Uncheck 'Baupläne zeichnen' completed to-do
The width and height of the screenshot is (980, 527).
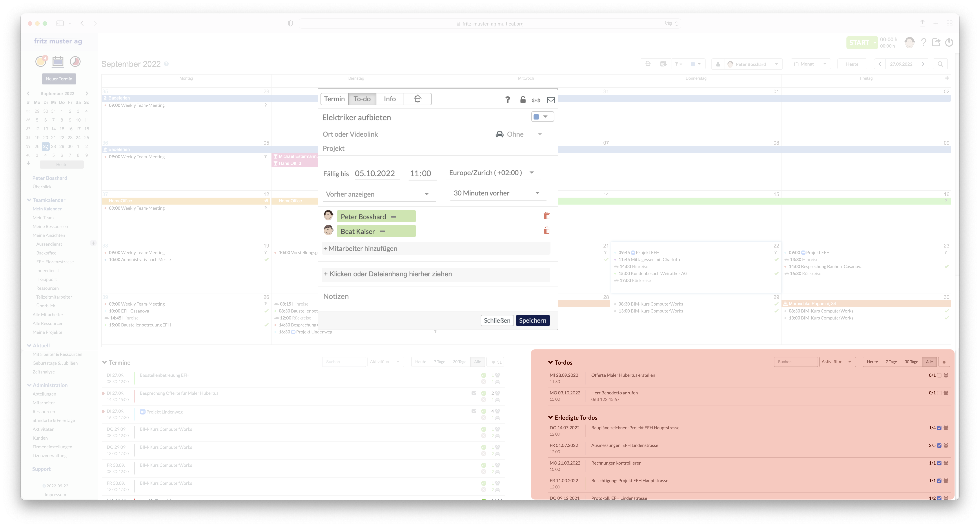tap(939, 428)
